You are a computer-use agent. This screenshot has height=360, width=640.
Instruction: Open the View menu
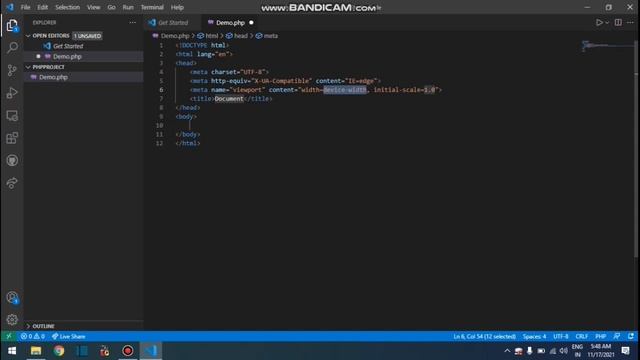point(93,7)
